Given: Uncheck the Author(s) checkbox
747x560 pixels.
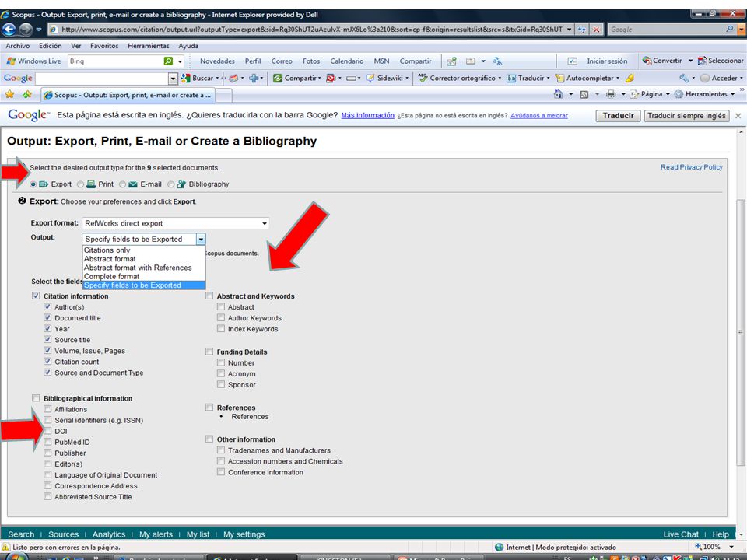Looking at the screenshot, I should [47, 306].
